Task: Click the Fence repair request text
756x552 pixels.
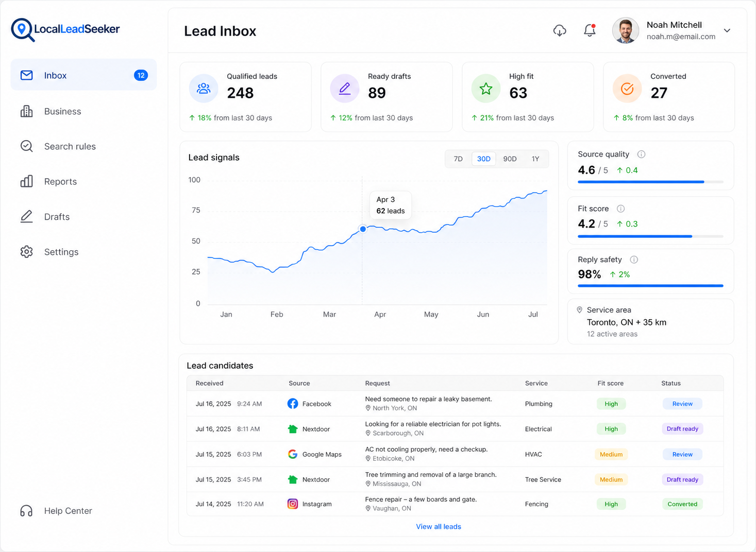Action: click(x=421, y=499)
